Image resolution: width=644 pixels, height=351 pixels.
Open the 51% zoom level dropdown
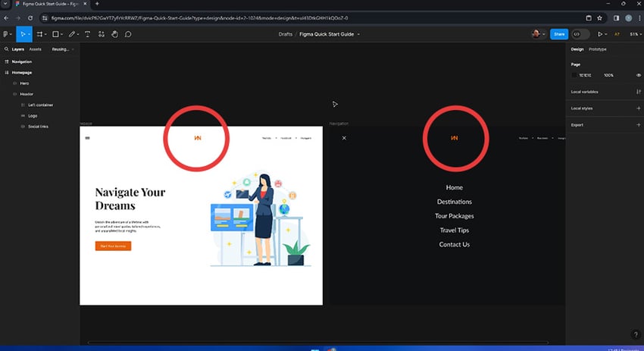pos(636,34)
